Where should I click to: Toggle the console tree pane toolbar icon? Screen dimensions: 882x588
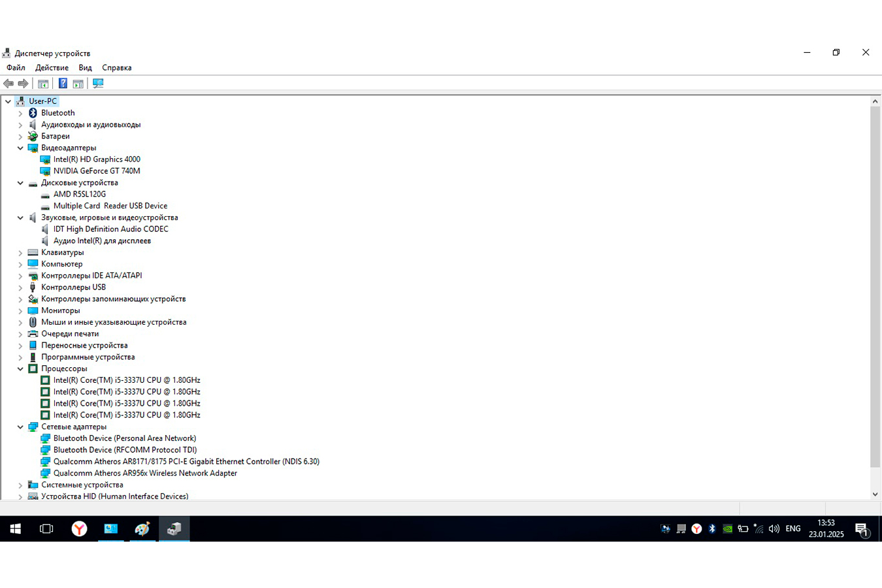[43, 84]
